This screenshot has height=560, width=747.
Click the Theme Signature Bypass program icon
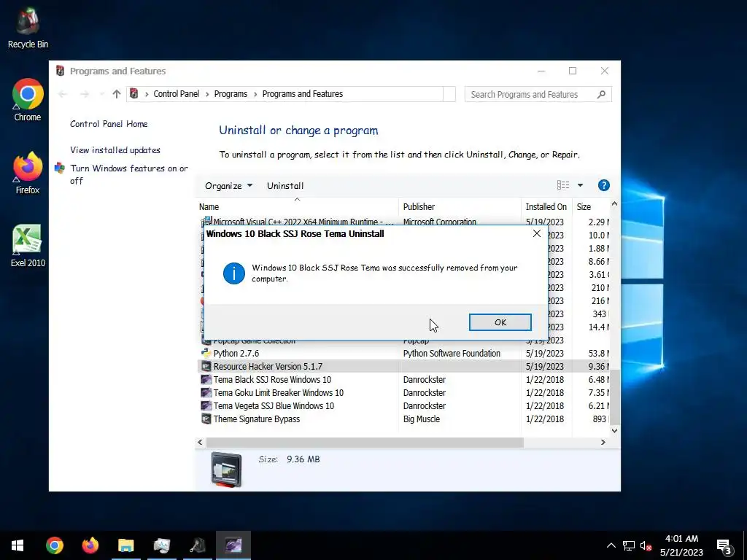pos(206,419)
